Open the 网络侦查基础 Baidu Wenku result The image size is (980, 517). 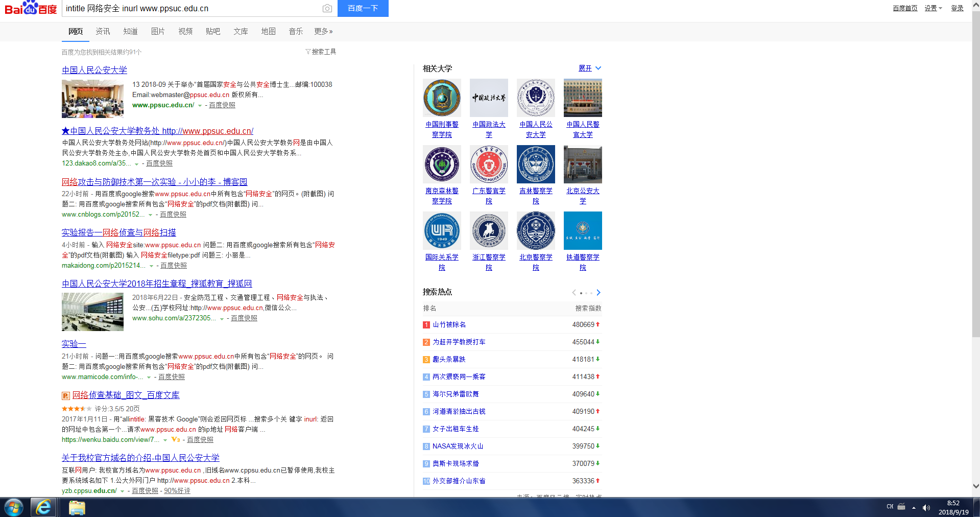[126, 395]
